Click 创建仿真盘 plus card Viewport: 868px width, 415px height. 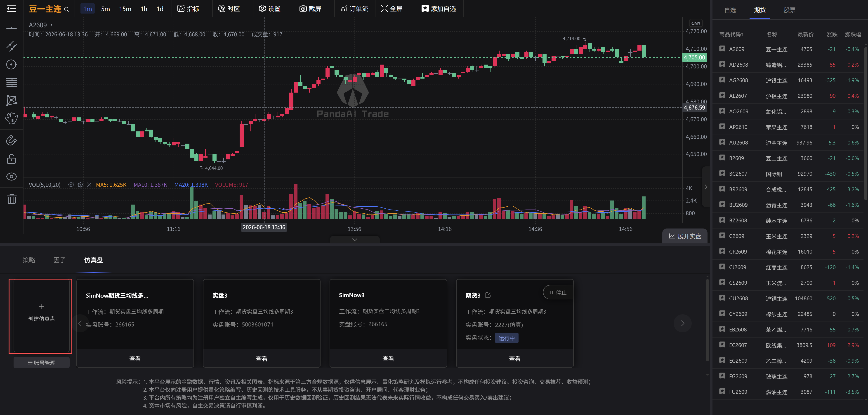click(x=41, y=316)
